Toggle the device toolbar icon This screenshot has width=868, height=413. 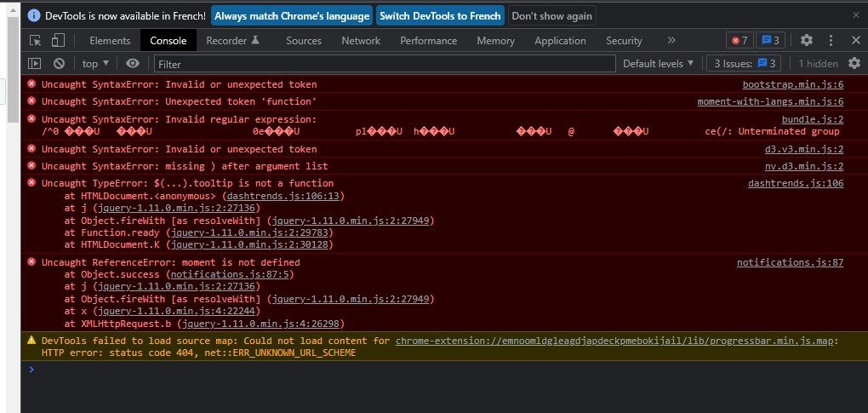[58, 40]
